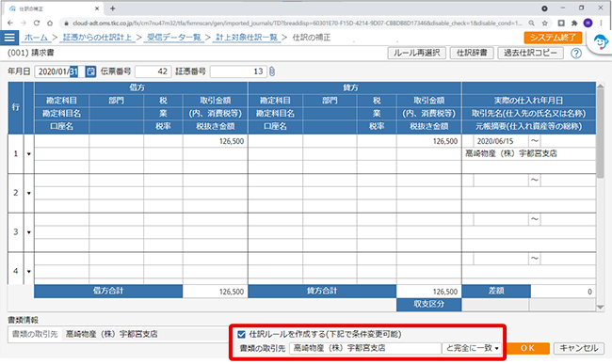Click table scrollbar up arrow
The height and width of the screenshot is (364, 612).
click(x=601, y=87)
